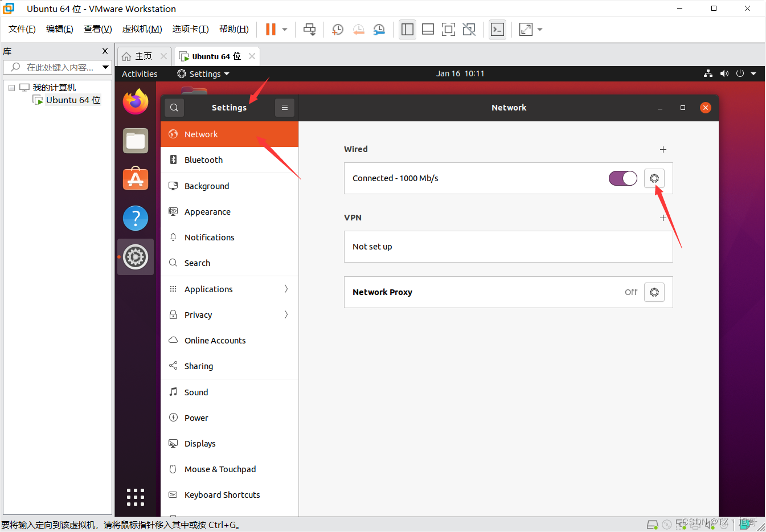Expand the Privacy settings section

tap(230, 315)
